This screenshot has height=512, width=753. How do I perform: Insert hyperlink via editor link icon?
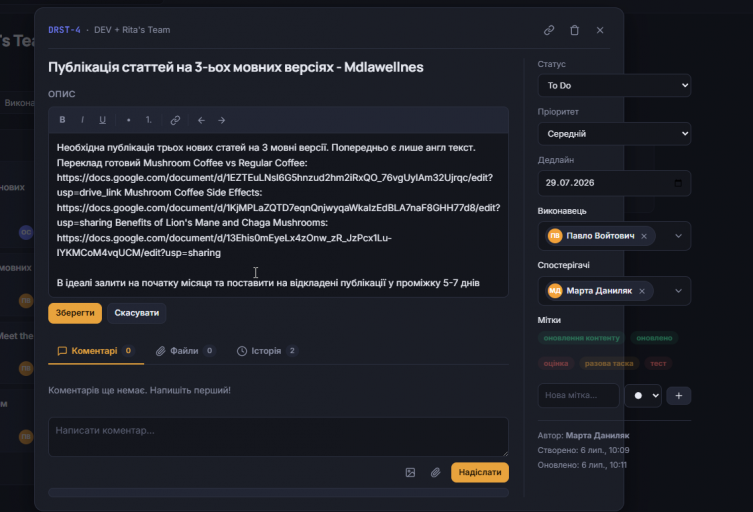point(175,120)
